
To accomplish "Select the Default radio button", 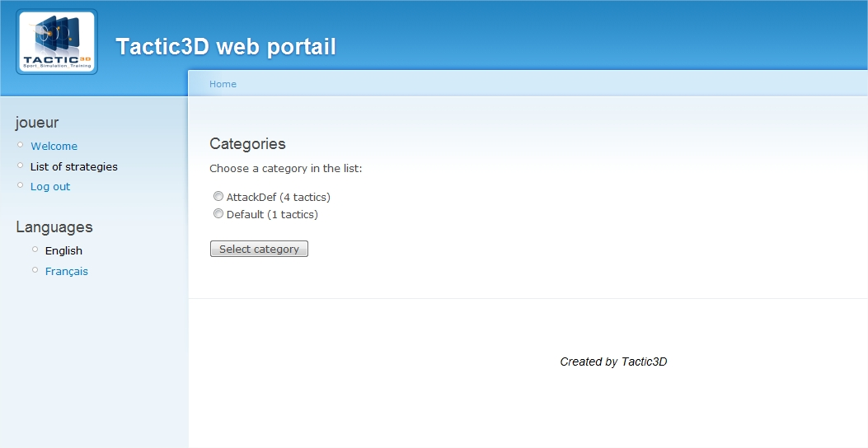I will (218, 214).
